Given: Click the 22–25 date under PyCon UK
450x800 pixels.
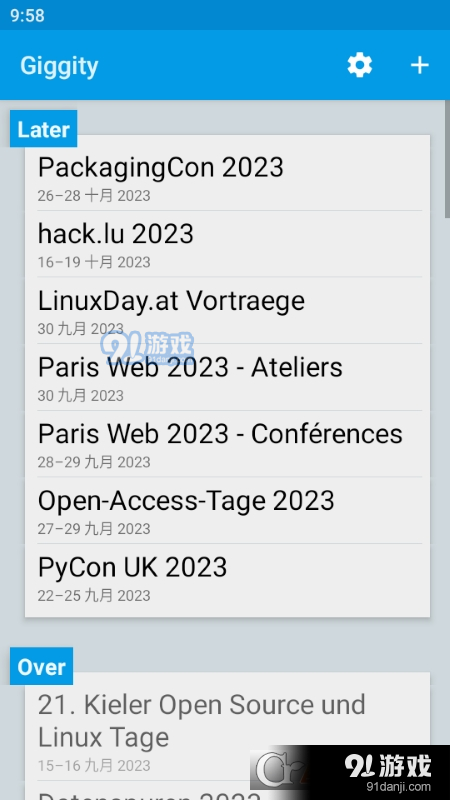Looking at the screenshot, I should point(94,595).
